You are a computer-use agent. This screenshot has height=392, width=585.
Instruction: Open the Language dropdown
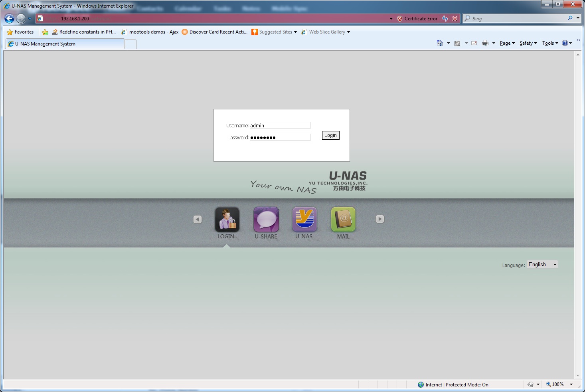[x=542, y=264]
